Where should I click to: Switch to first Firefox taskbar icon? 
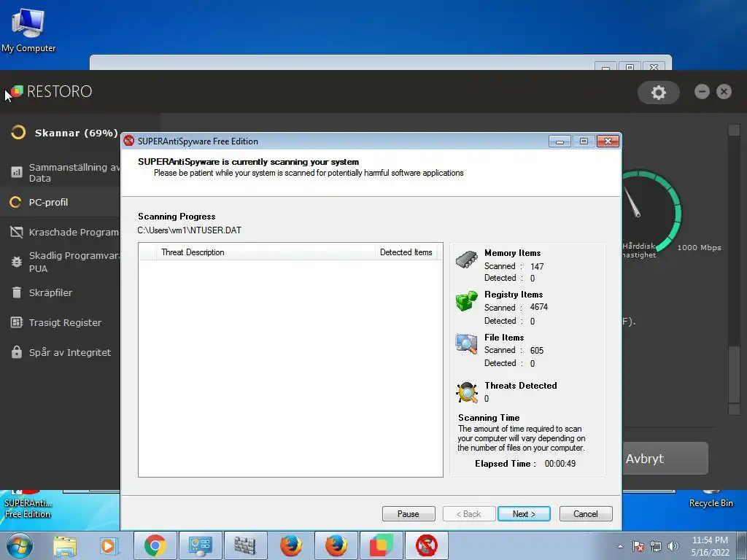tap(290, 545)
